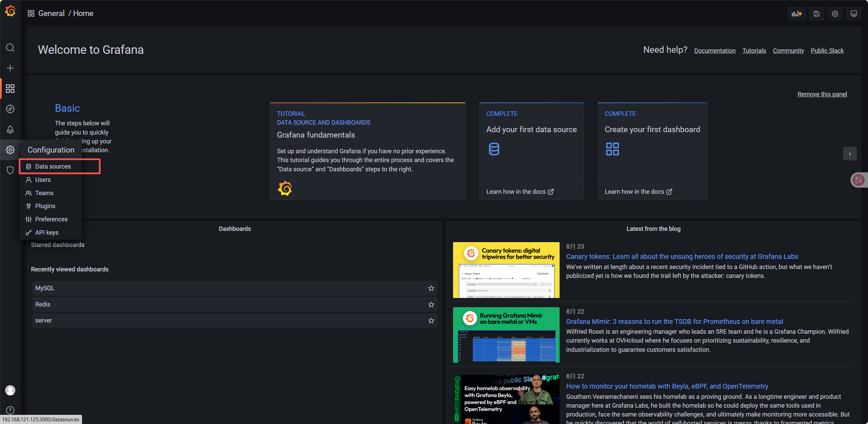
Task: Open the Tutorials link
Action: point(754,50)
